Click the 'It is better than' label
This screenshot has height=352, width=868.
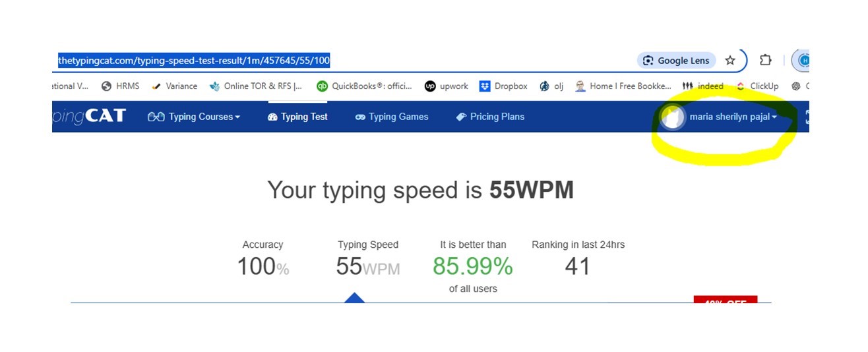click(473, 245)
